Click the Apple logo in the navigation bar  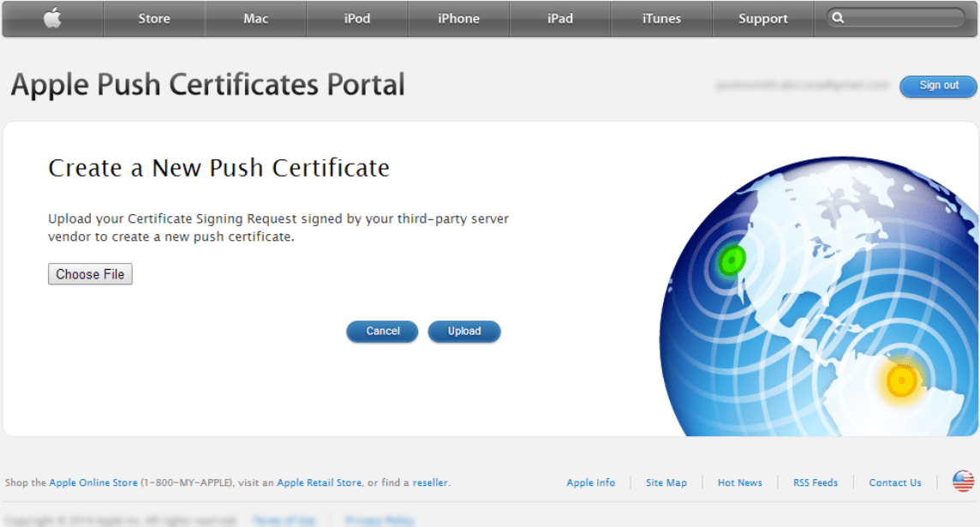click(52, 18)
